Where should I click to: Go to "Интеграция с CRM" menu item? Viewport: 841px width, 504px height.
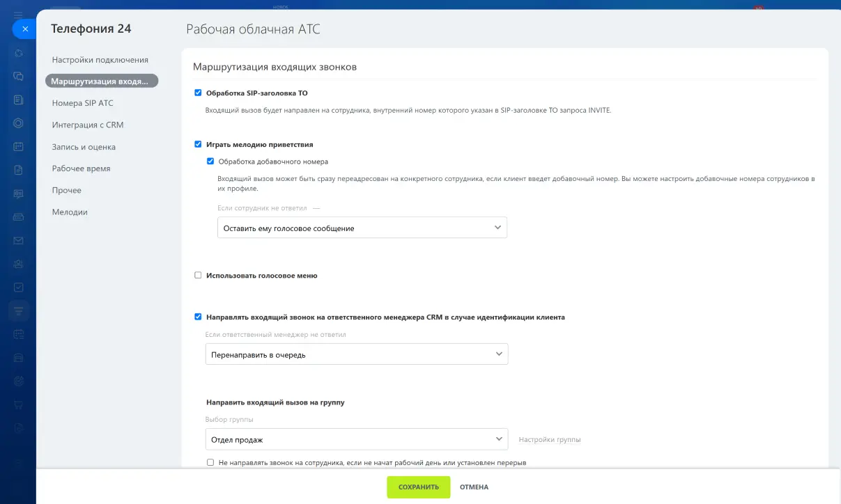(87, 125)
